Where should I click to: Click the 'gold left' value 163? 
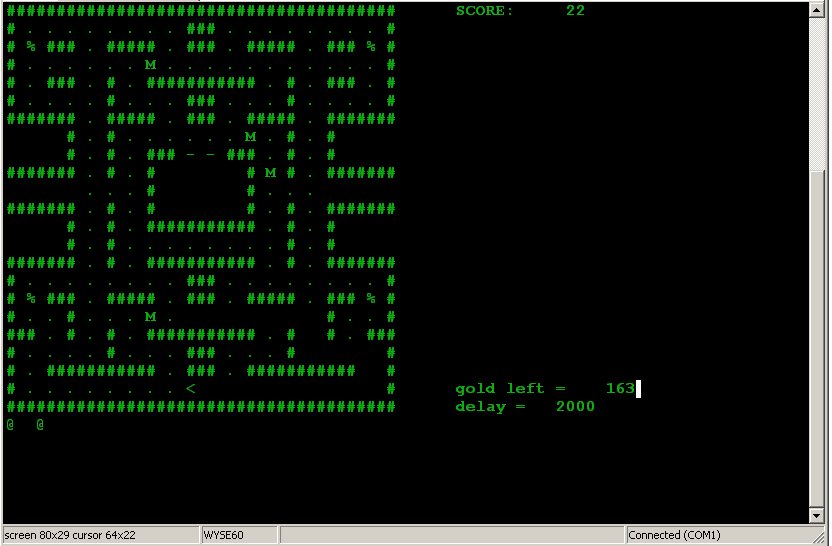coord(620,389)
